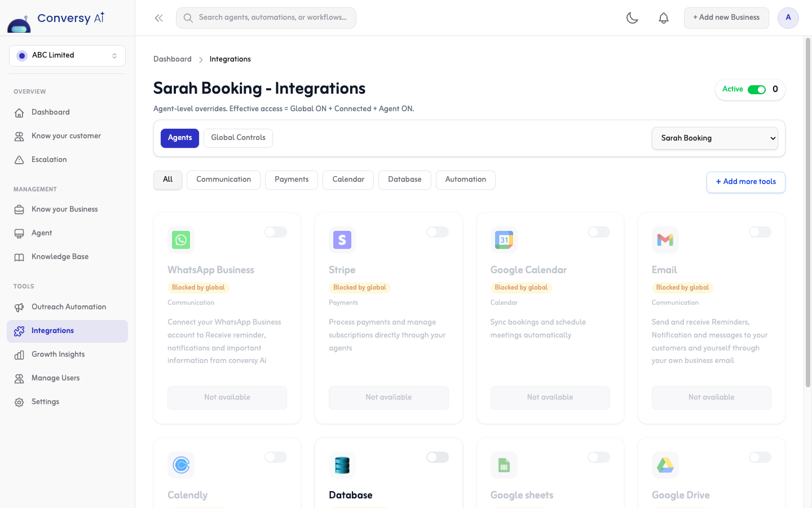
Task: Open user avatar A menu
Action: (x=788, y=18)
